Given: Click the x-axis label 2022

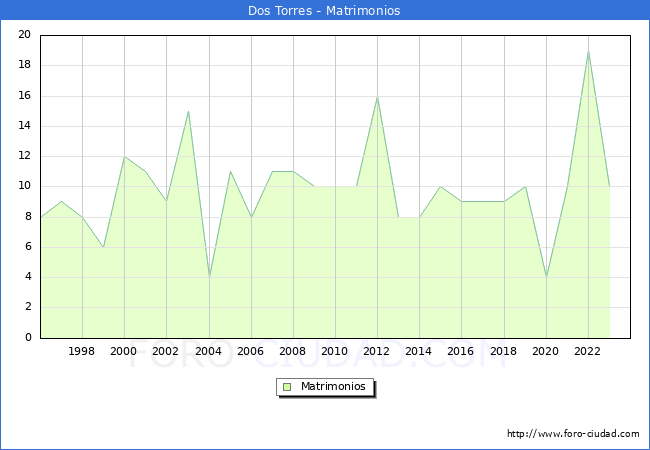Looking at the screenshot, I should [x=587, y=351].
